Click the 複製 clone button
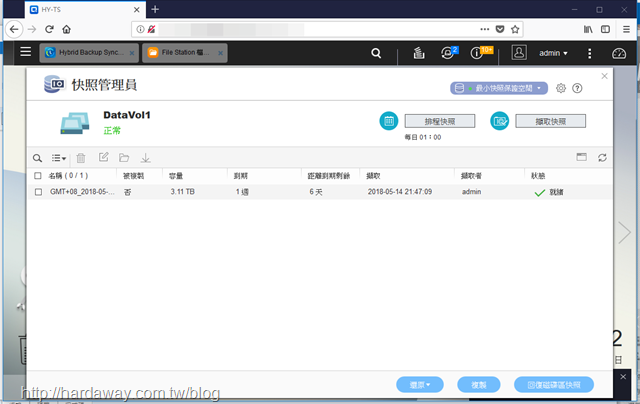Viewport: 640px width, 404px height. 479,384
